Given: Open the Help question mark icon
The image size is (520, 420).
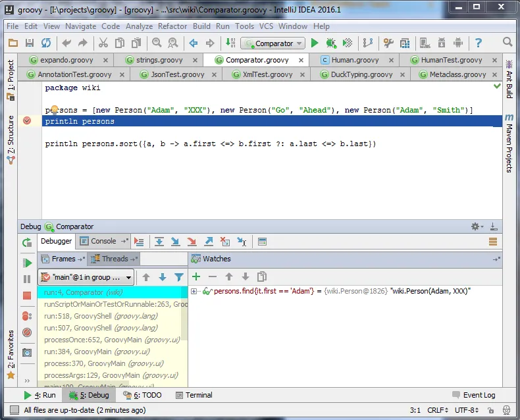Looking at the screenshot, I should pyautogui.click(x=479, y=43).
